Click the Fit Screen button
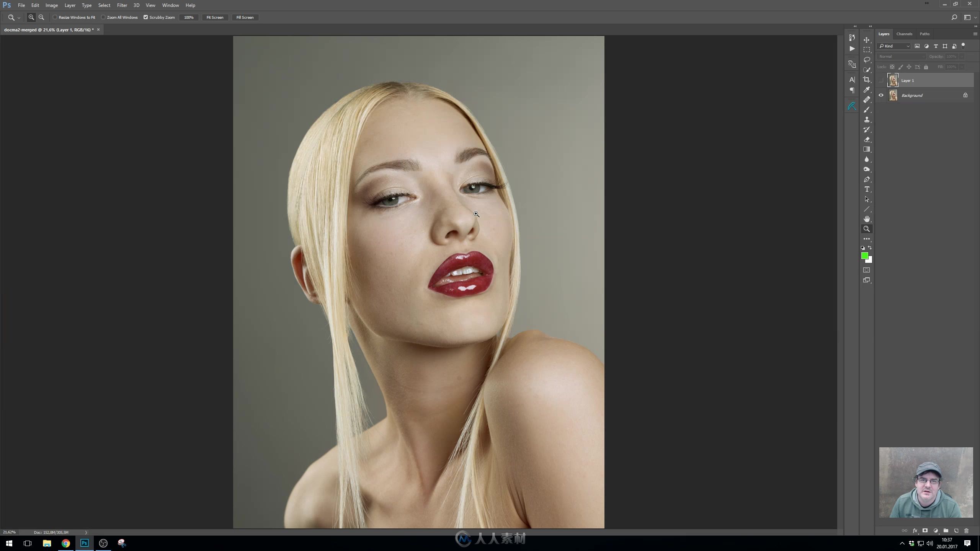This screenshot has width=980, height=551. tap(215, 17)
